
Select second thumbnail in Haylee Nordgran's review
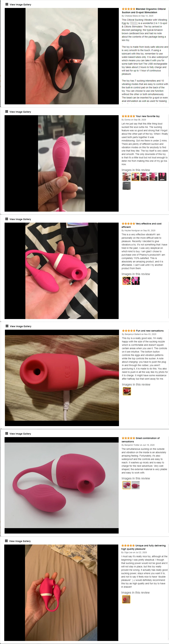click(136, 281)
